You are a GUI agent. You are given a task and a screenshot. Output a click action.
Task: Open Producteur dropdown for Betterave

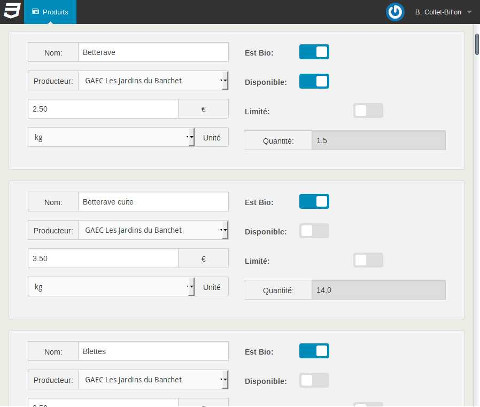(153, 81)
